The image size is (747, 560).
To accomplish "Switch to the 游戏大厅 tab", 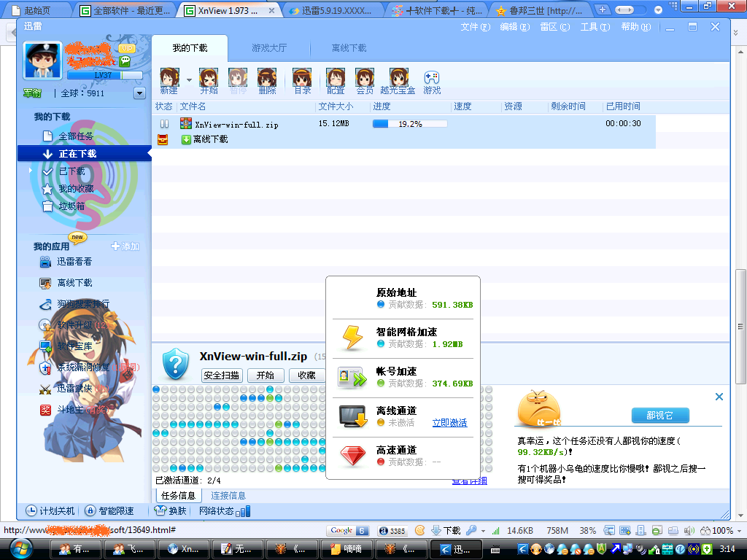I will pyautogui.click(x=269, y=48).
